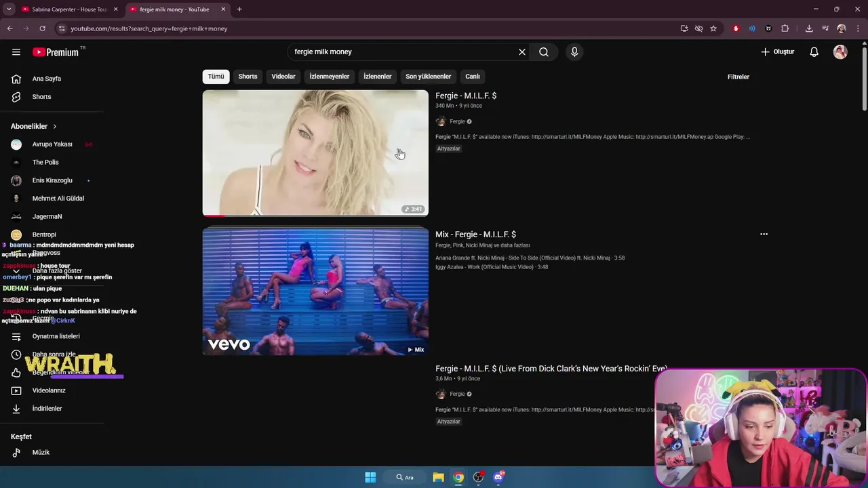Open the Mix Fergie vevo thumbnail
Image resolution: width=868 pixels, height=488 pixels.
[315, 291]
